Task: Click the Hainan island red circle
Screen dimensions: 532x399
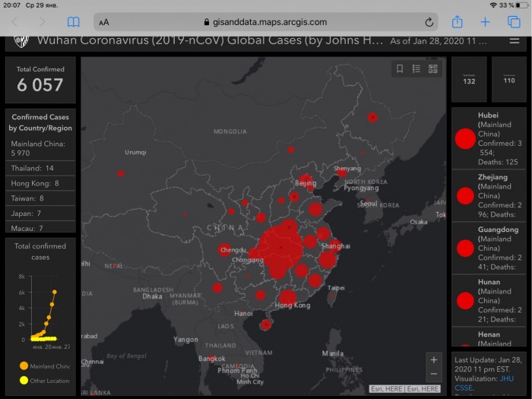Action: (266, 325)
